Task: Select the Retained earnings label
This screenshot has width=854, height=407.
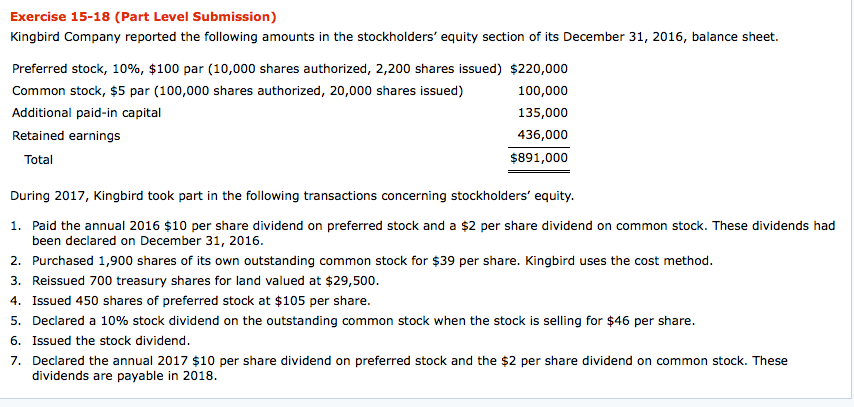Action: 66,135
